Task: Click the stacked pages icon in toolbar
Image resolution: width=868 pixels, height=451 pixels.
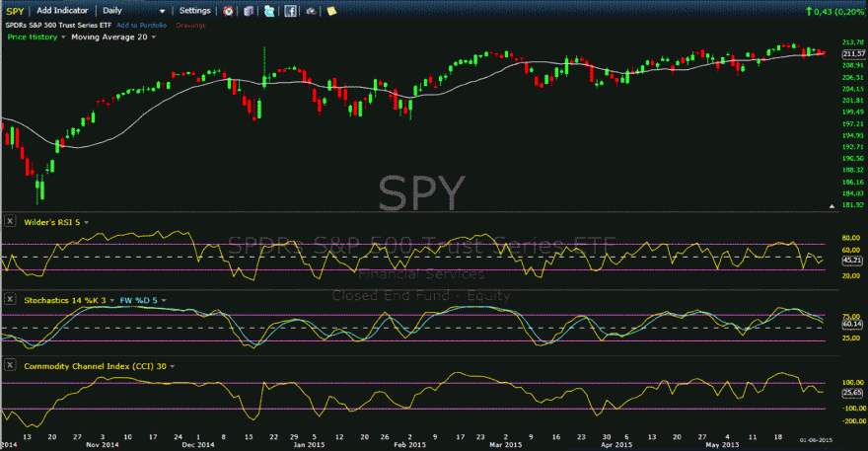Action: (249, 11)
